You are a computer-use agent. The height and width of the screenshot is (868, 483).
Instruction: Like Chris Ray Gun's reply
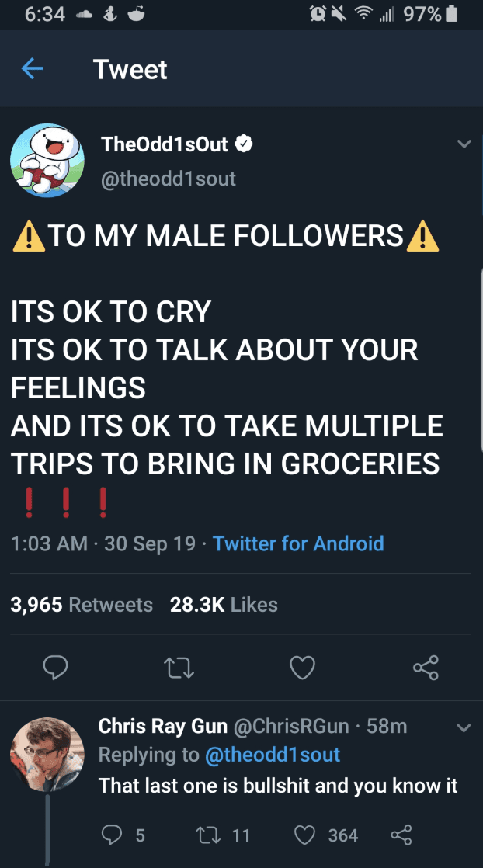[x=305, y=835]
